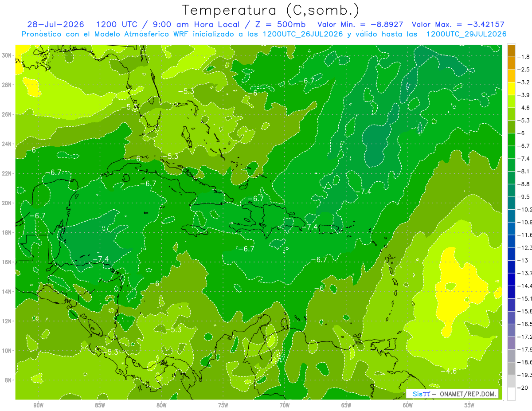The image size is (532, 411).
Task: Click the blue colorbar swatch between -11.6 and -12.3
Action: [511, 241]
